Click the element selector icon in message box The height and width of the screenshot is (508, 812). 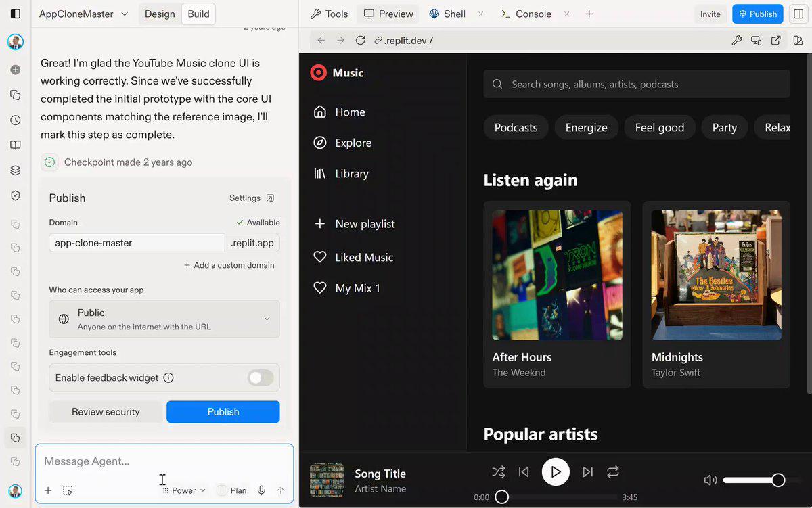[x=68, y=490]
